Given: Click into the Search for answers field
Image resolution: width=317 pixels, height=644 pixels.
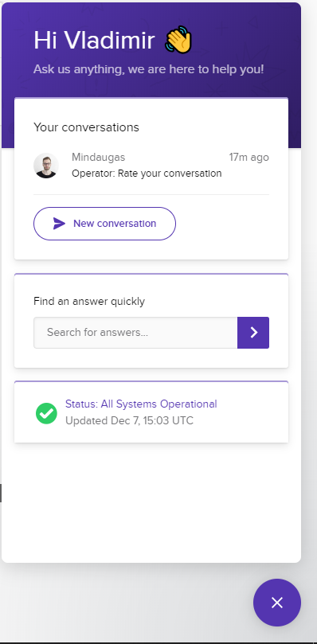Looking at the screenshot, I should 135,332.
